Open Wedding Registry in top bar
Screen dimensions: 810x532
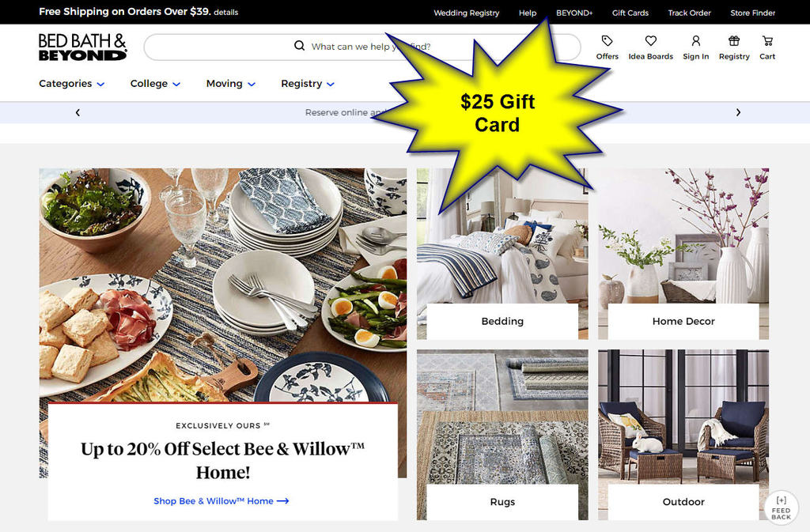(467, 13)
